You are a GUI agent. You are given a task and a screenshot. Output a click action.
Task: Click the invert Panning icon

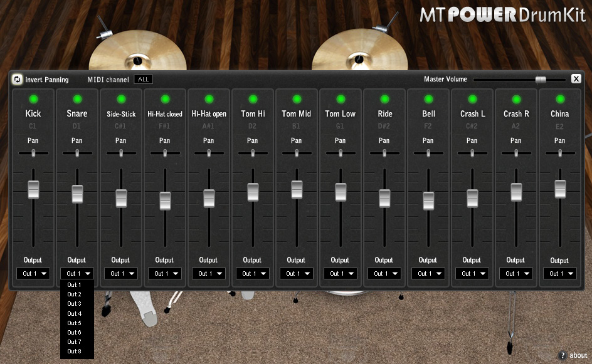[x=17, y=80]
